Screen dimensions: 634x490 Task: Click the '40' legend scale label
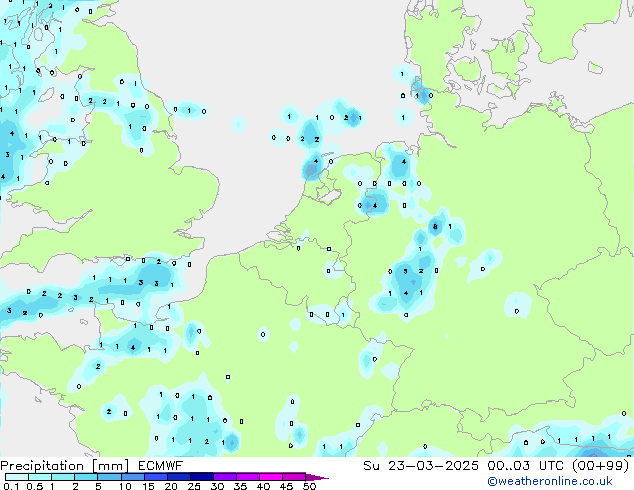[263, 486]
